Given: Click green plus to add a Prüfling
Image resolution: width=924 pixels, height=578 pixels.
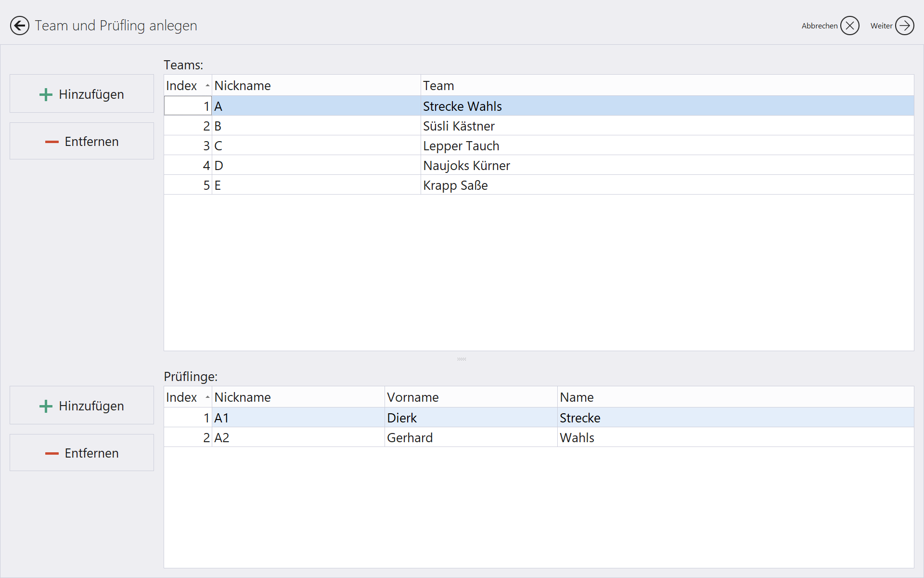Looking at the screenshot, I should (46, 406).
